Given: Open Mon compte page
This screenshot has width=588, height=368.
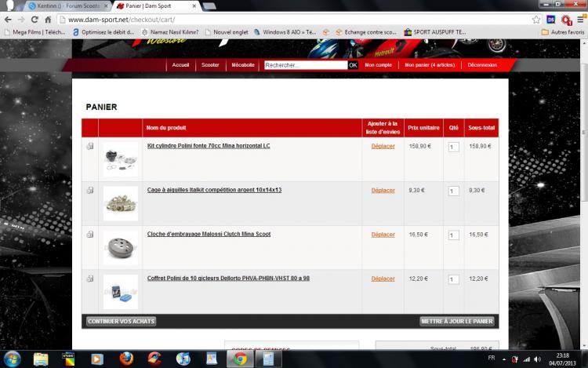Looking at the screenshot, I should (378, 65).
